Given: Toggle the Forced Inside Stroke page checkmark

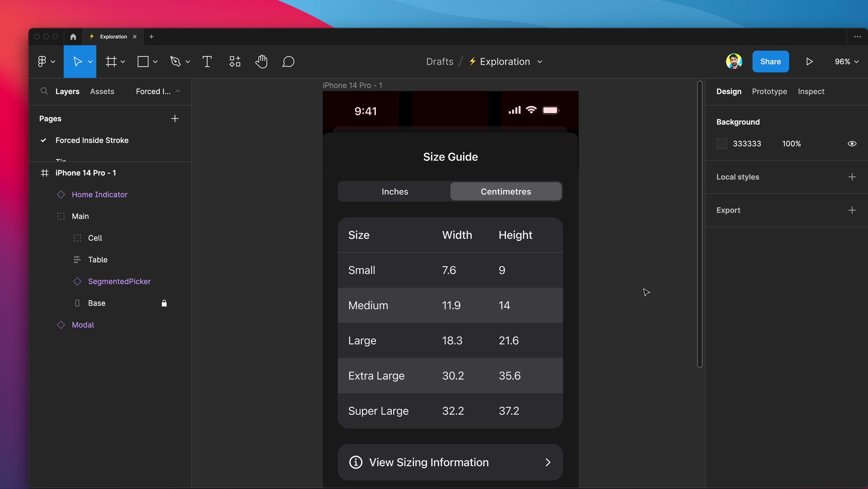Looking at the screenshot, I should pyautogui.click(x=44, y=140).
